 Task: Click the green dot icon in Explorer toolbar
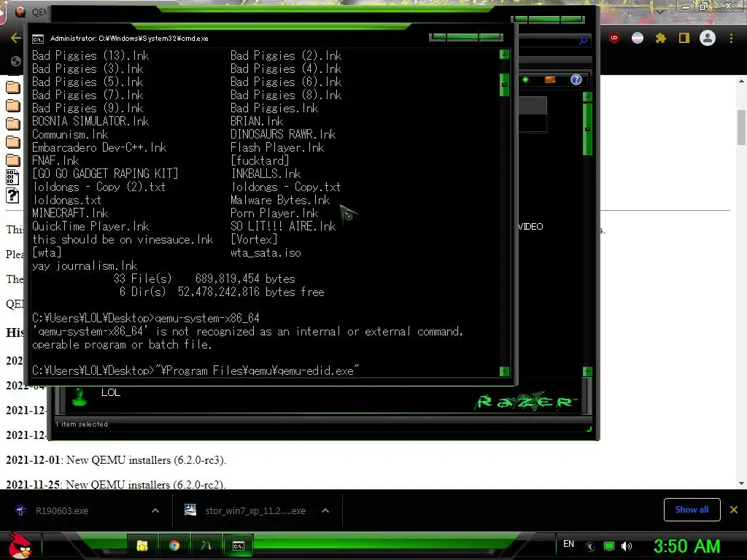tap(525, 79)
